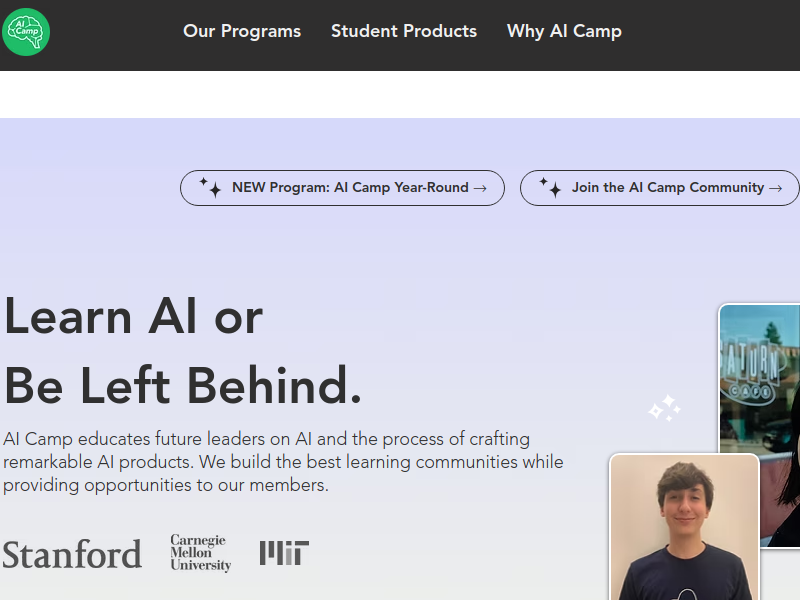Click the Carnegie Mellon University logo

click(x=201, y=553)
